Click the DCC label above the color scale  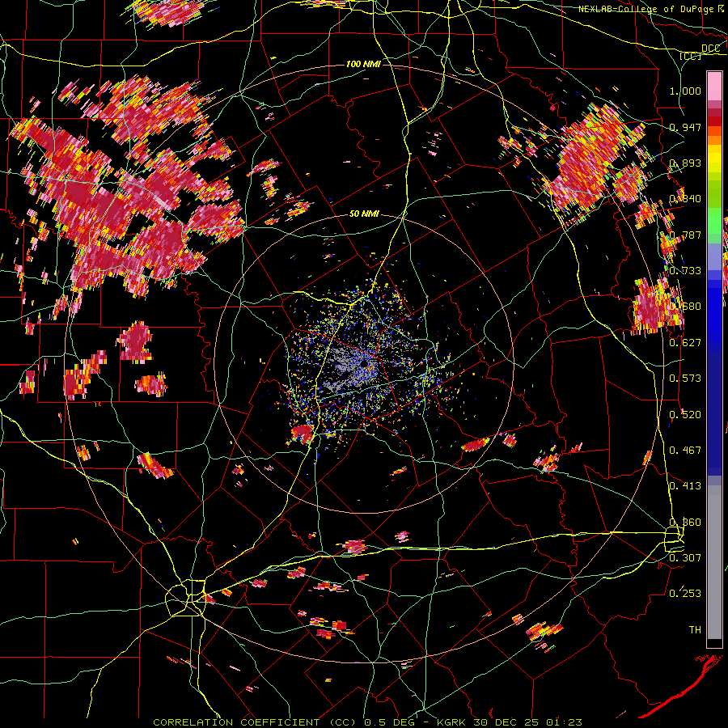click(x=710, y=49)
